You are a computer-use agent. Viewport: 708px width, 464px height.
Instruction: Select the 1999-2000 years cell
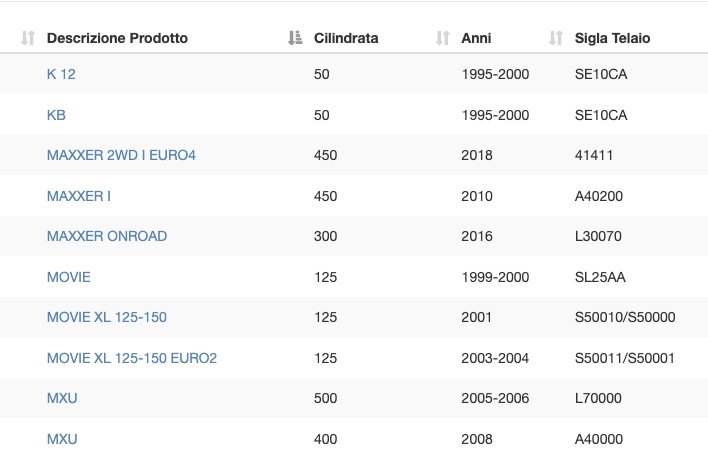click(x=495, y=277)
